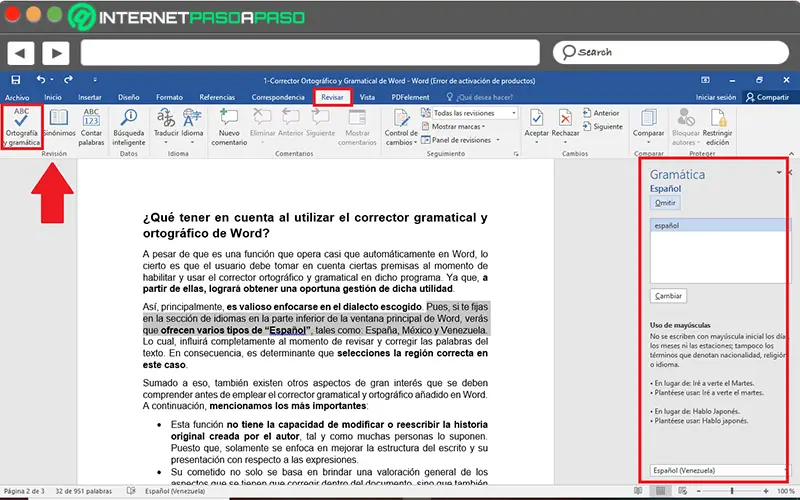The width and height of the screenshot is (800, 500).
Task: Click browser back arrow button
Action: pos(21,53)
